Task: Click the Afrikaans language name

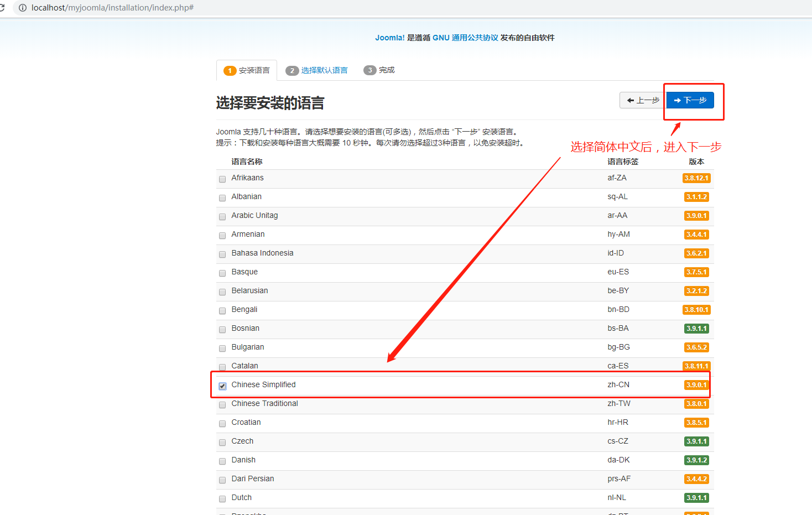Action: (247, 178)
